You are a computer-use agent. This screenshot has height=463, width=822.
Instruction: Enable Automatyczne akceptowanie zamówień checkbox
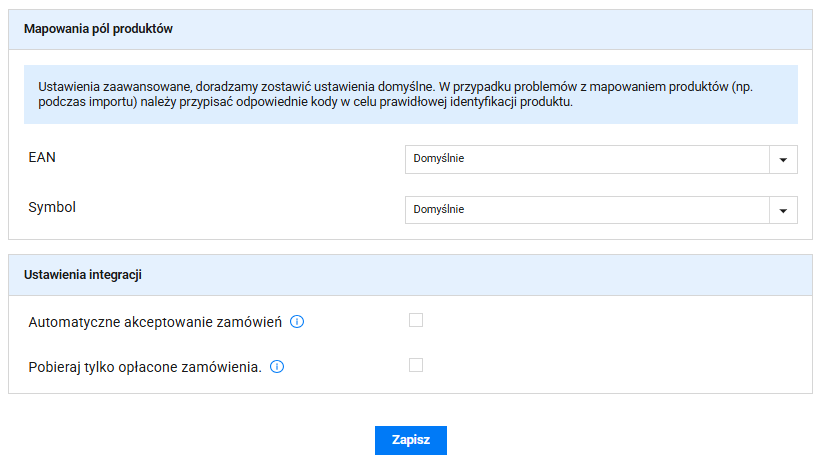(x=416, y=320)
